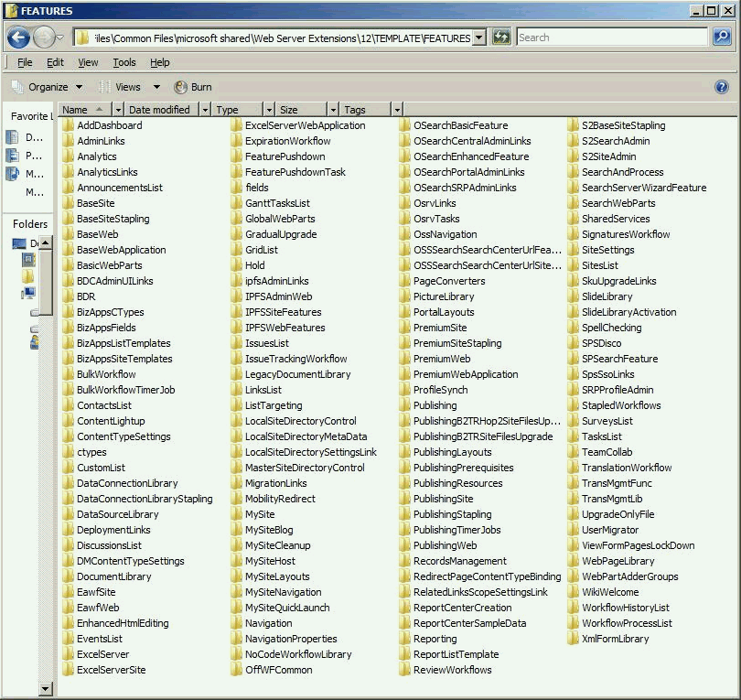Screen dimensions: 741x700
Task: Click the Reporting folder icon
Action: click(x=404, y=639)
